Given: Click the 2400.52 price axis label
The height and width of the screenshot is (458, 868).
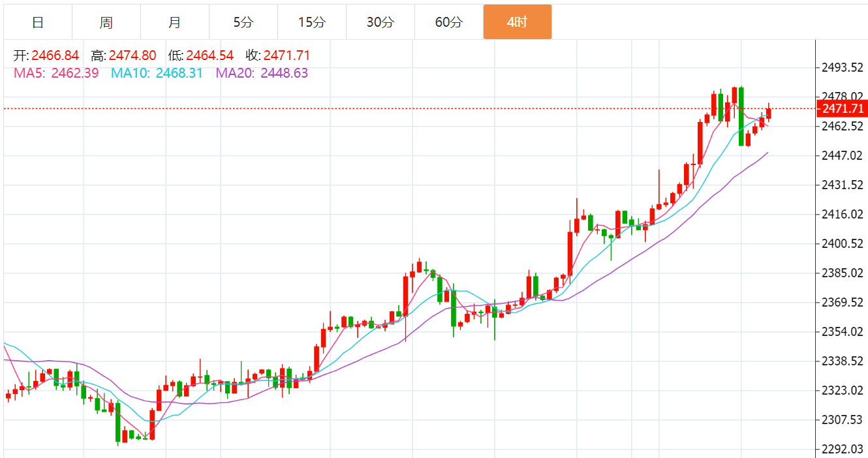Looking at the screenshot, I should coord(843,243).
